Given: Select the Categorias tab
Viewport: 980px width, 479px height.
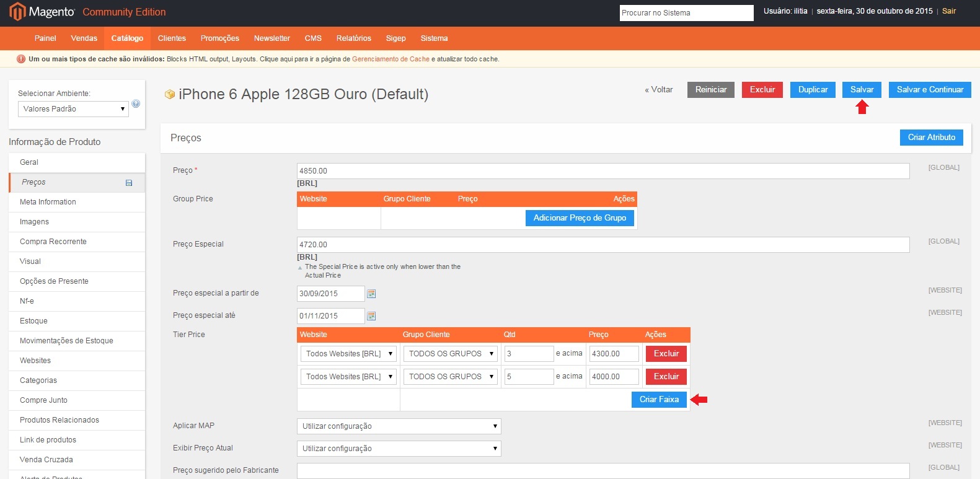Looking at the screenshot, I should point(77,380).
